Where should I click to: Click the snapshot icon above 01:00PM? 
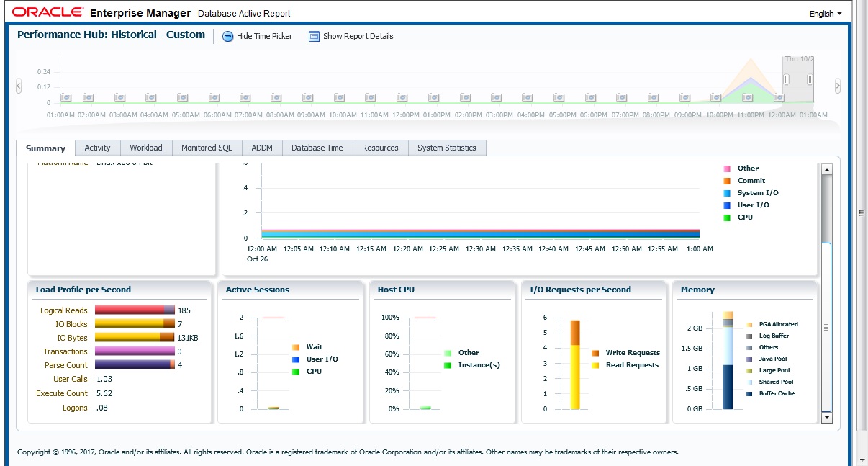pos(433,97)
